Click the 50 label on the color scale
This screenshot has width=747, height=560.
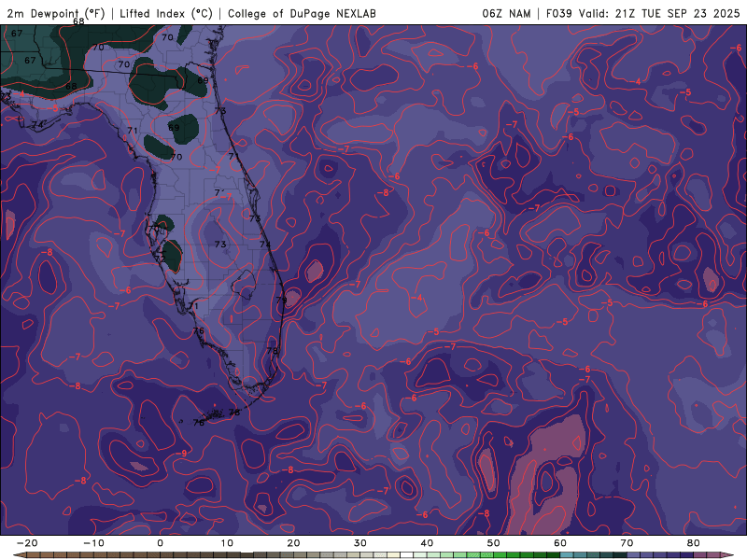(494, 543)
